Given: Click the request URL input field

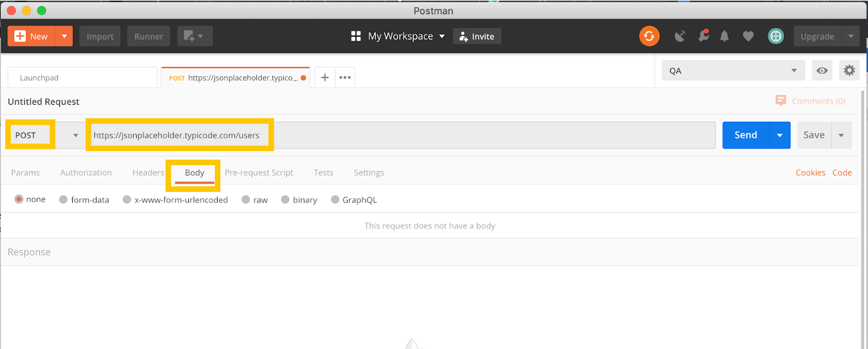Looking at the screenshot, I should [x=401, y=135].
